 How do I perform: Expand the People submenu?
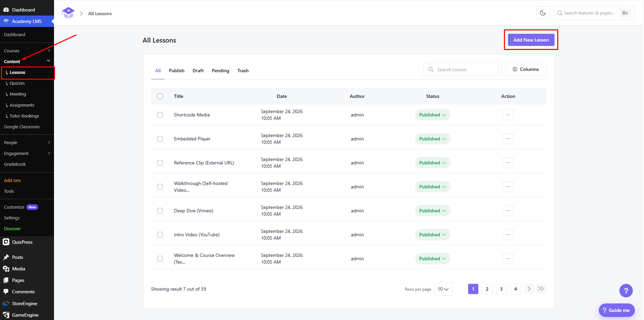point(27,142)
